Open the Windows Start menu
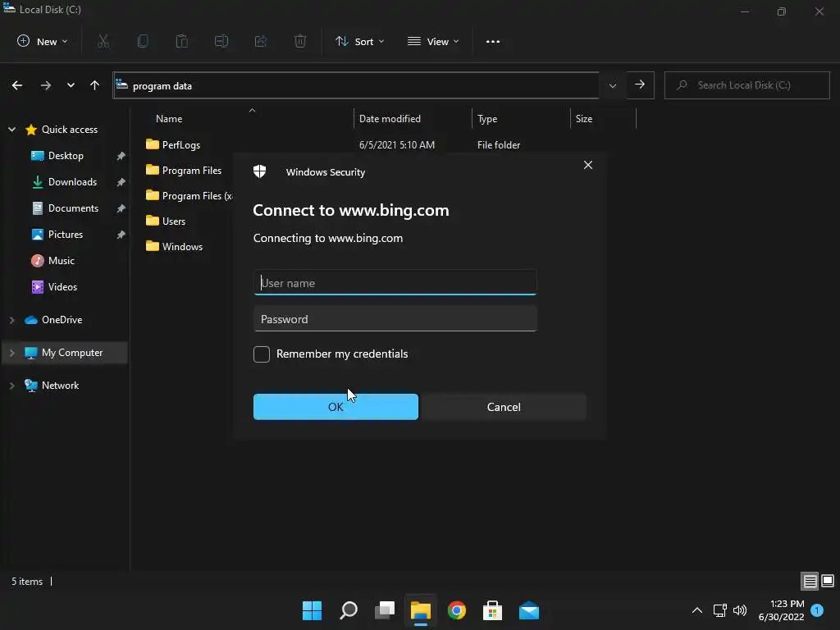Image resolution: width=840 pixels, height=630 pixels. (312, 610)
